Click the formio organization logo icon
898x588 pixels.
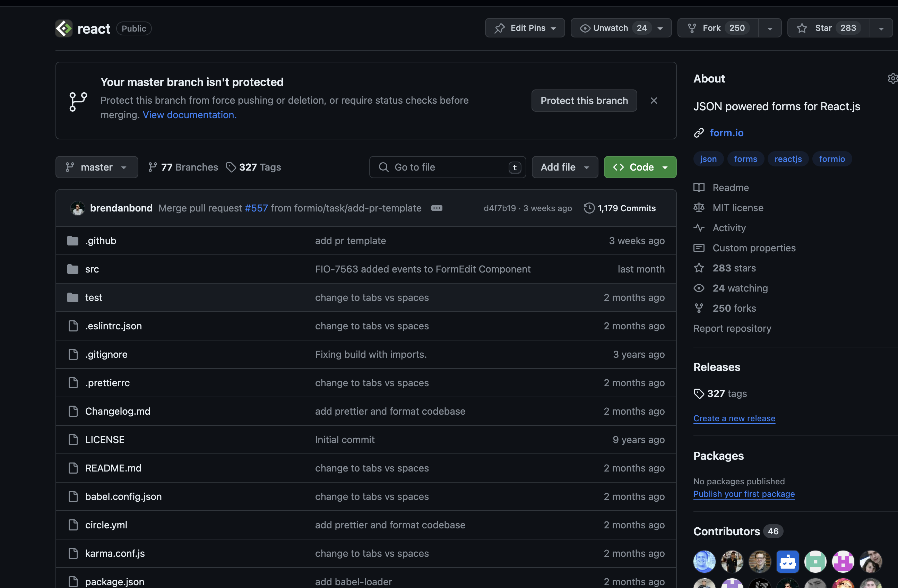click(x=64, y=28)
